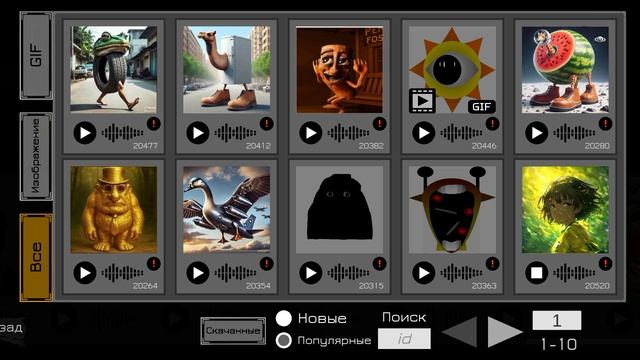640x360 pixels.
Task: Go back with the Назад button
Action: (10, 327)
